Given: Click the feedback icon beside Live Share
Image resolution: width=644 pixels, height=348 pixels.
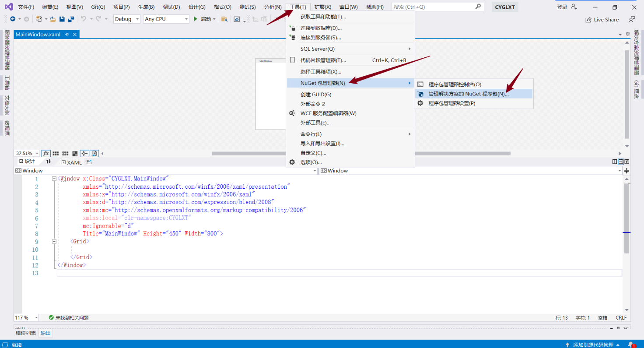Looking at the screenshot, I should pyautogui.click(x=632, y=19).
